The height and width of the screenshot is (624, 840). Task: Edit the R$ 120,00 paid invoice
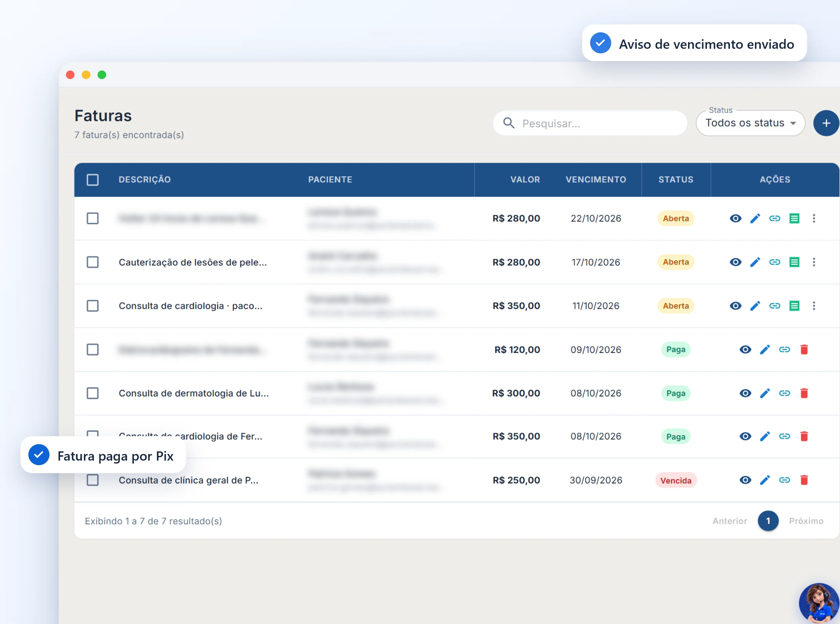pos(765,350)
